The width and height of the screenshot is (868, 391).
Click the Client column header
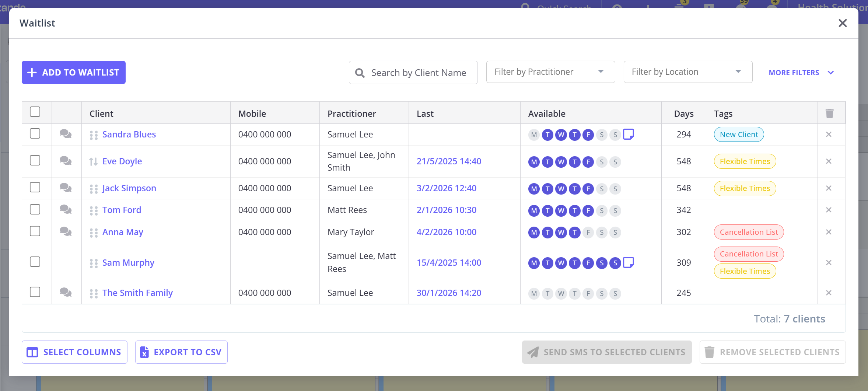point(101,114)
